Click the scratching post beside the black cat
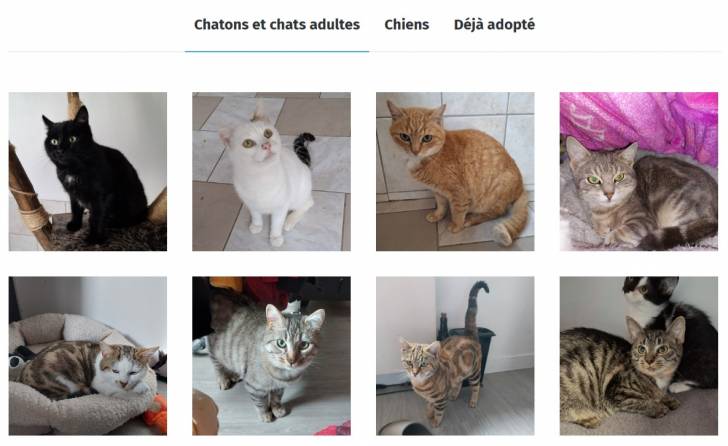 pos(26,197)
